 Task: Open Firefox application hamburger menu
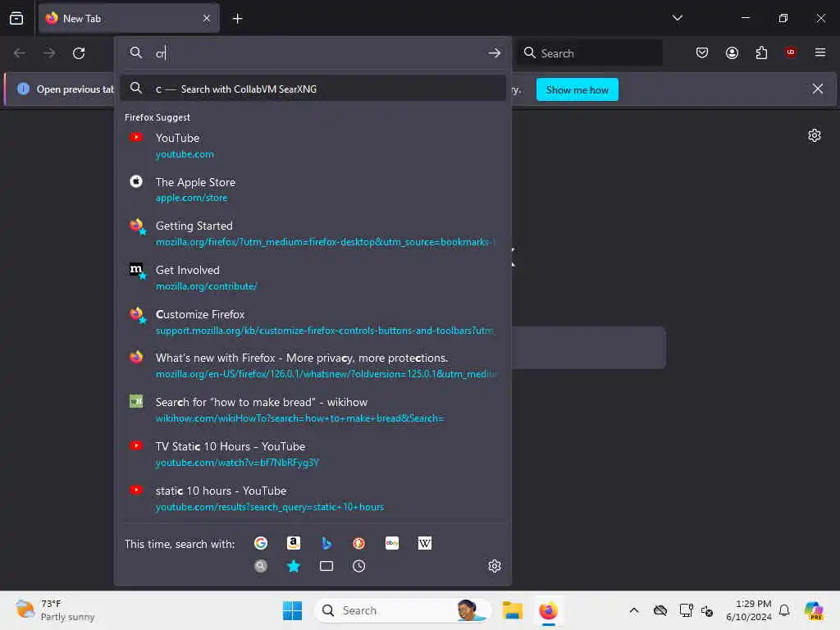819,52
